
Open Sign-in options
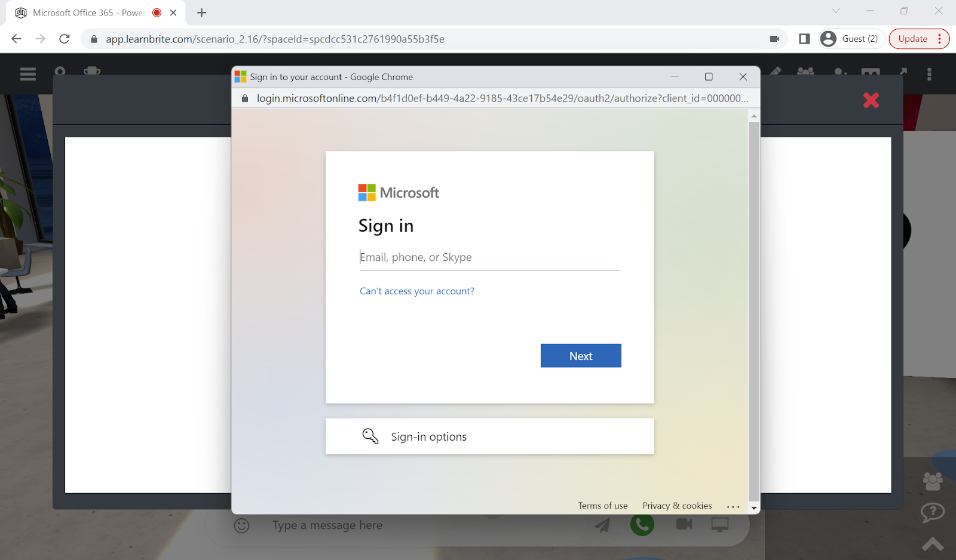click(x=490, y=436)
